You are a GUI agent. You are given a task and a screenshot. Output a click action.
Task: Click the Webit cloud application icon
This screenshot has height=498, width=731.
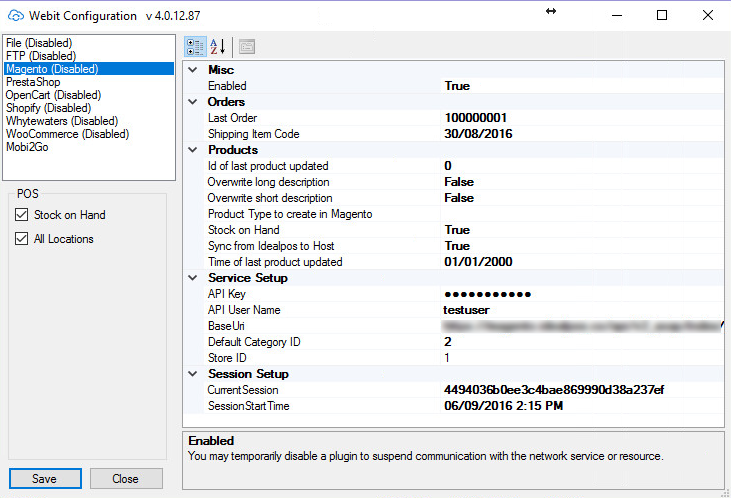15,16
